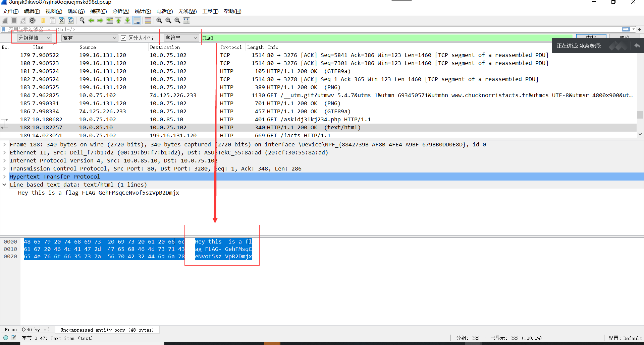This screenshot has height=345, width=644.
Task: Open display filter bookmarks icon
Action: pos(4,29)
